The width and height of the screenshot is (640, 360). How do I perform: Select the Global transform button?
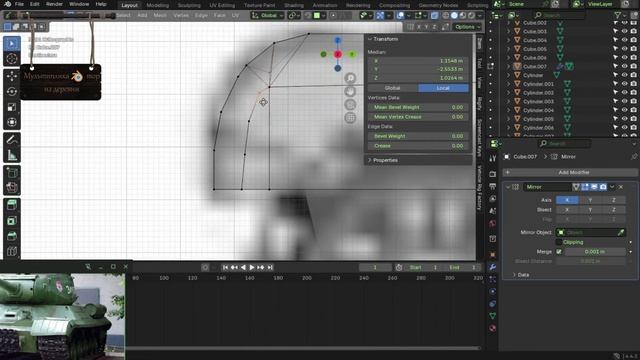(x=393, y=88)
